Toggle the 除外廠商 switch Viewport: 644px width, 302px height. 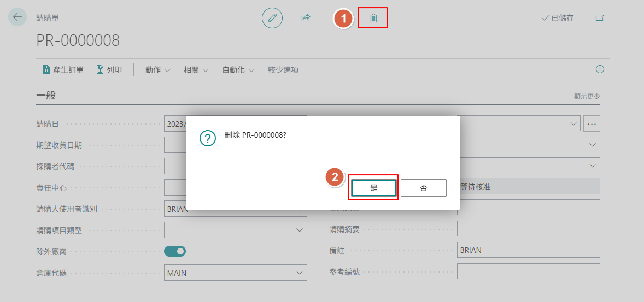point(175,251)
